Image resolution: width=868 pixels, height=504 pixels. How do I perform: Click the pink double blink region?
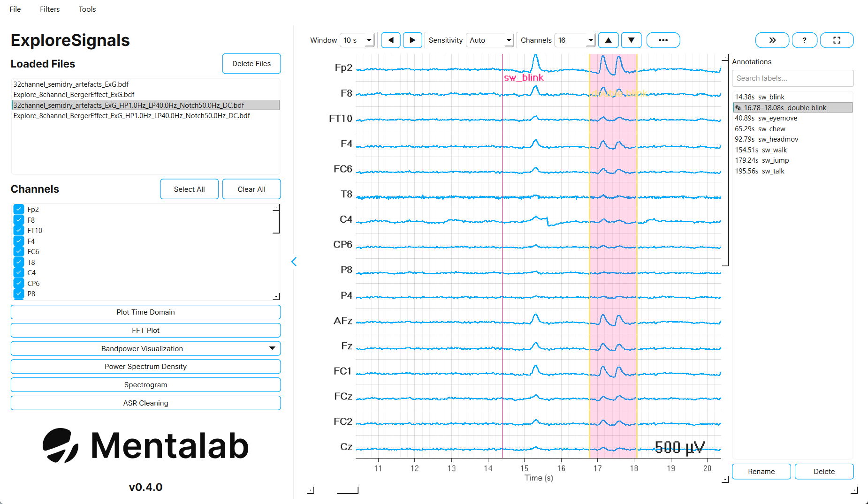click(x=613, y=256)
